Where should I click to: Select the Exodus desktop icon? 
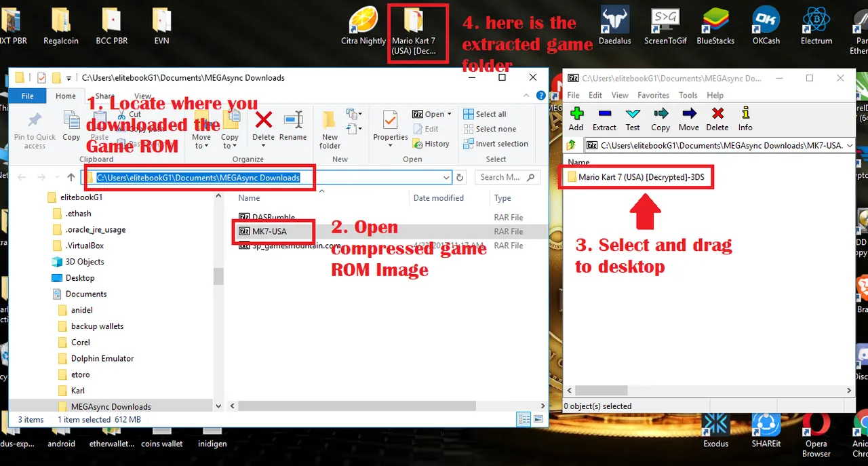[x=715, y=431]
